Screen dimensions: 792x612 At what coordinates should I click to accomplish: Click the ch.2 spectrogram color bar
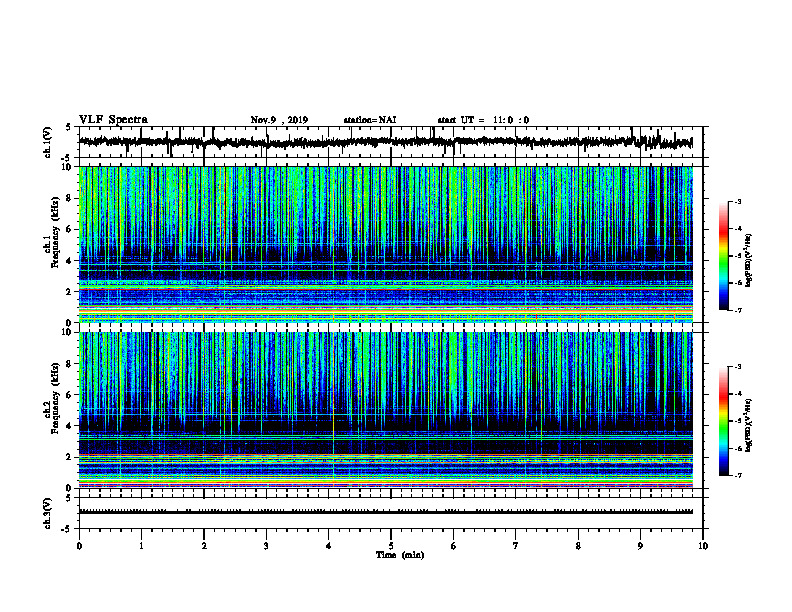[724, 421]
